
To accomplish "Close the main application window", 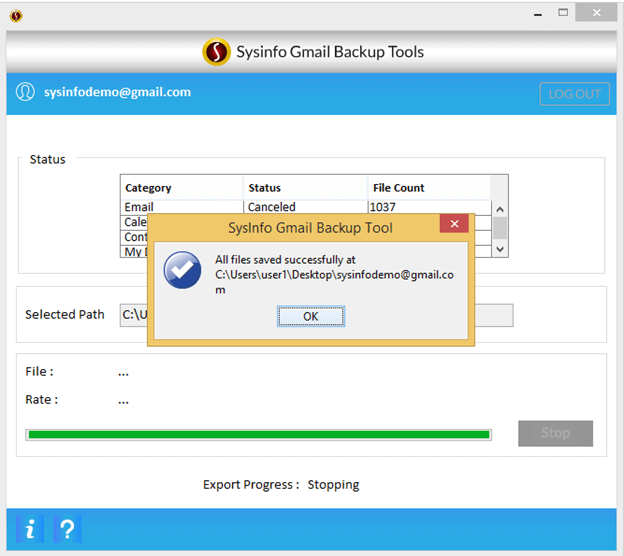I will pyautogui.click(x=597, y=12).
